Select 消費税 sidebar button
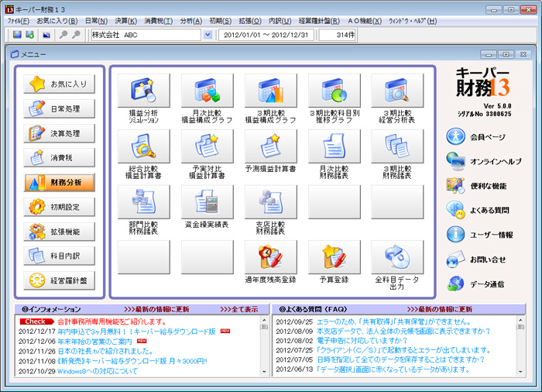Screen dimensions: 542x392 (x=59, y=158)
